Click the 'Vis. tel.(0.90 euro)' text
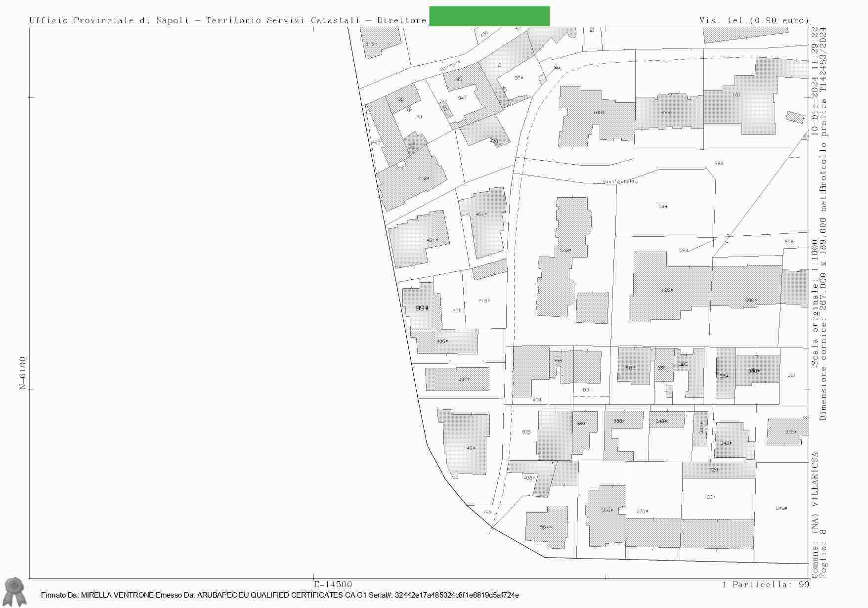Image resolution: width=868 pixels, height=608 pixels. click(x=754, y=20)
